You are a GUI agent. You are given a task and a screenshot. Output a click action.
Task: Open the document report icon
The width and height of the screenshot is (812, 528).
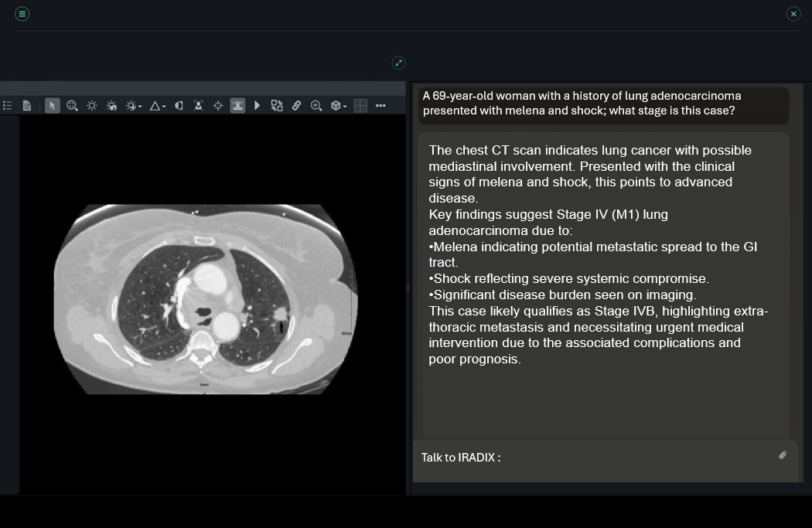(27, 105)
